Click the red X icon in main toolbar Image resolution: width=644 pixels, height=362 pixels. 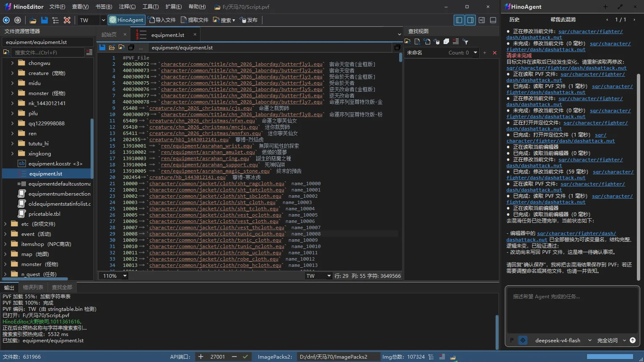coord(67,20)
